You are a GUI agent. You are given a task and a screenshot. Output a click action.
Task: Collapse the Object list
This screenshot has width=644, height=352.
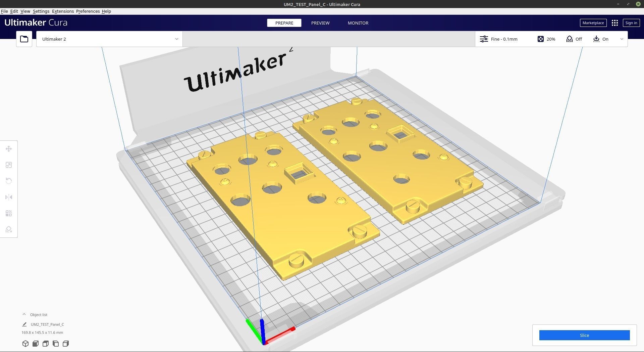point(24,315)
